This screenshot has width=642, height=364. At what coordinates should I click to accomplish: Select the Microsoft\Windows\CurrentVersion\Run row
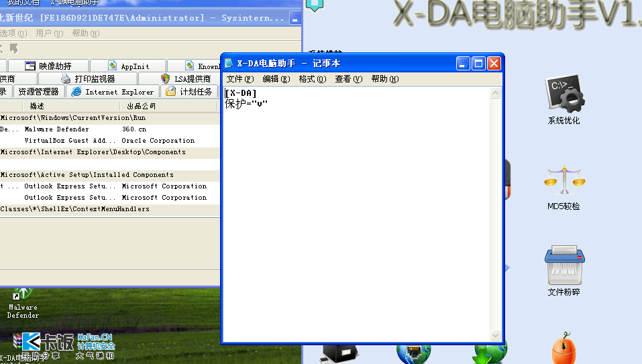click(110, 118)
